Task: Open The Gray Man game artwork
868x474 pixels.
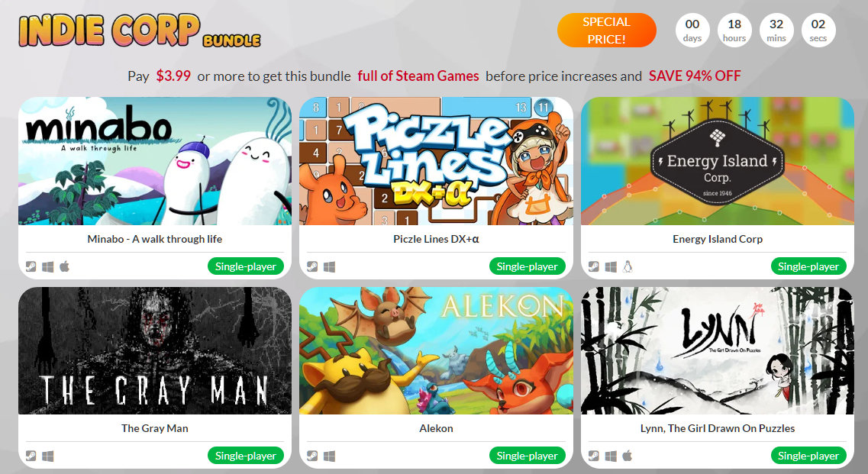Action: (x=155, y=350)
